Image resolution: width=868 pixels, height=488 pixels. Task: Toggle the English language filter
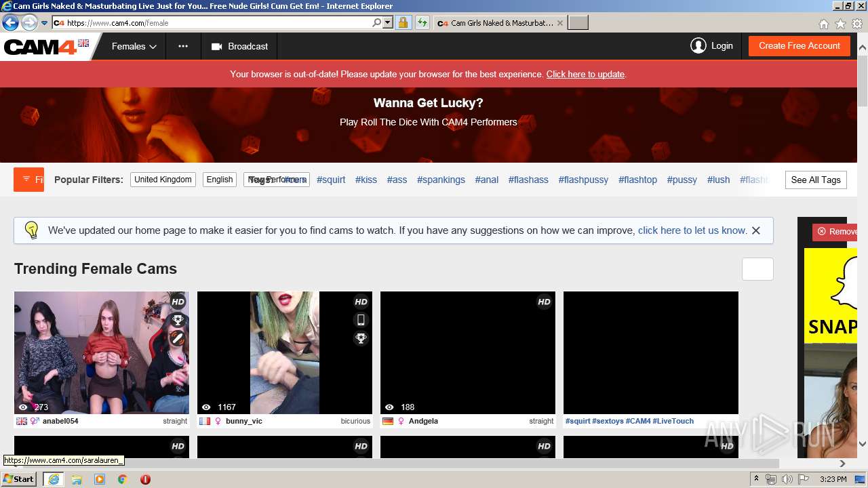coord(220,180)
